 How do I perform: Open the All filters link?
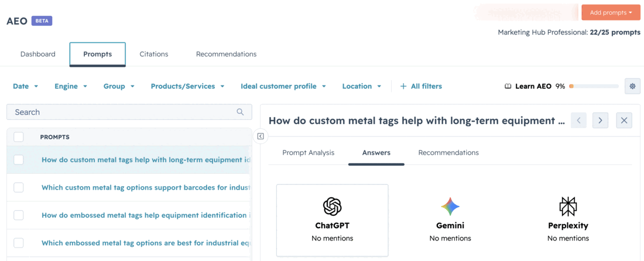pyautogui.click(x=421, y=86)
